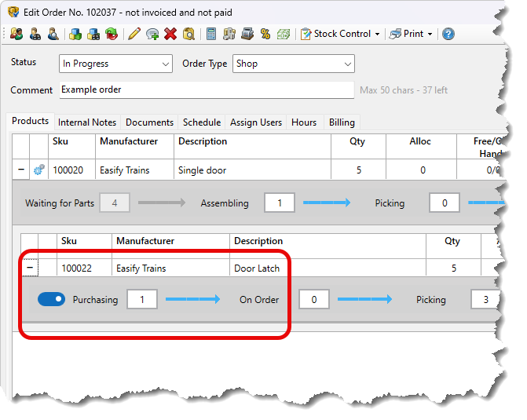This screenshot has width=527, height=420.
Task: Collapse the Door Latch row 100022
Action: click(x=29, y=268)
